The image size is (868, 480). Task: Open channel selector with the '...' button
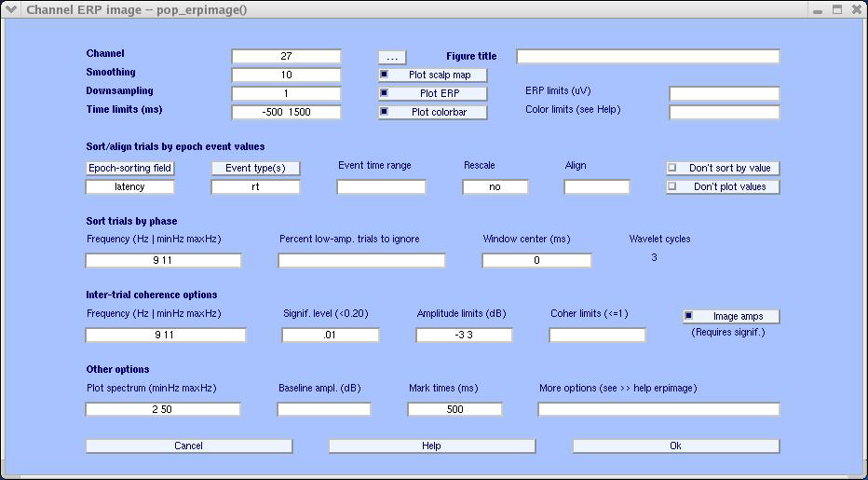392,57
